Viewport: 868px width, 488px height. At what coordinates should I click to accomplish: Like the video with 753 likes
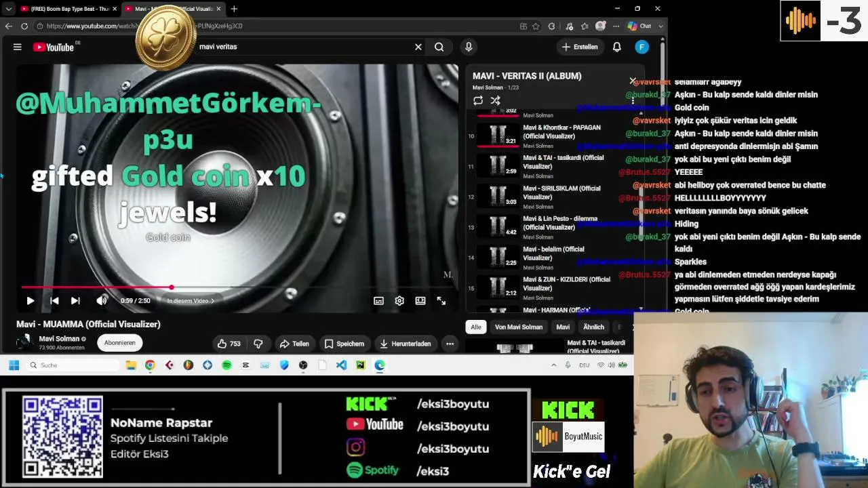pyautogui.click(x=229, y=344)
